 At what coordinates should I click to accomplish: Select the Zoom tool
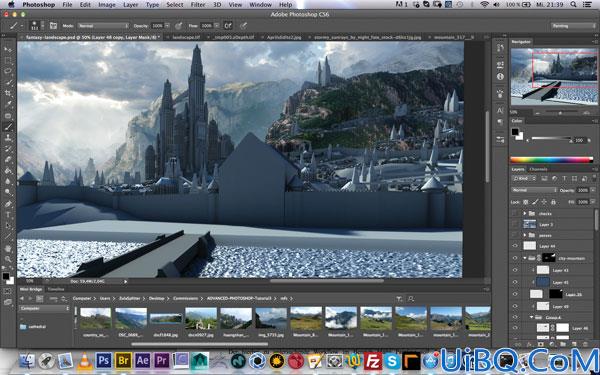coord(8,259)
